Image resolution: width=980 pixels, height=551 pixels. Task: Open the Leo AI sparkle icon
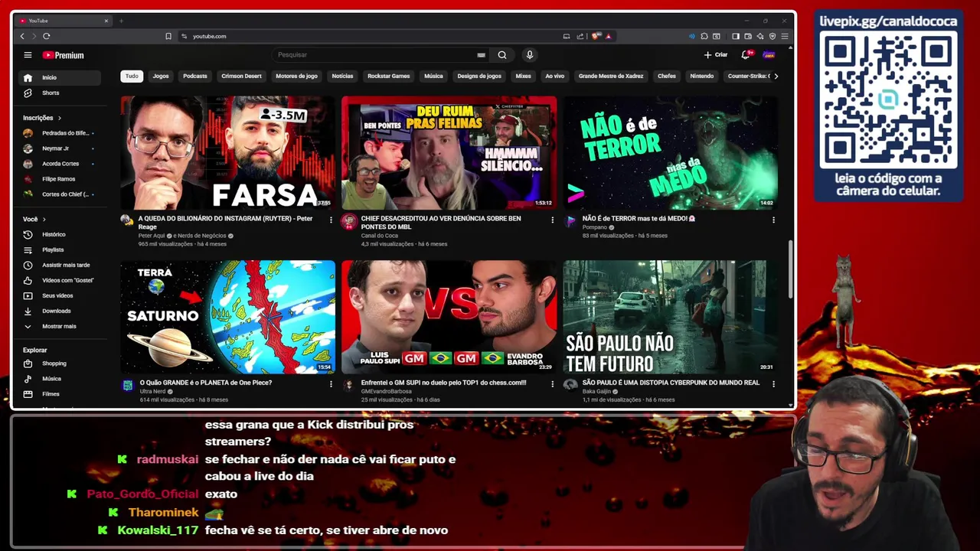(760, 36)
